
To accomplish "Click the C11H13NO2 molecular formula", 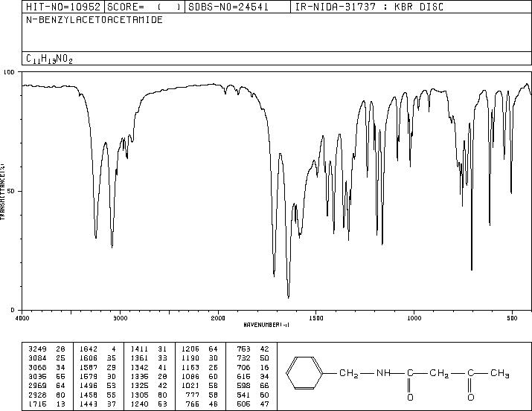I will [49, 59].
